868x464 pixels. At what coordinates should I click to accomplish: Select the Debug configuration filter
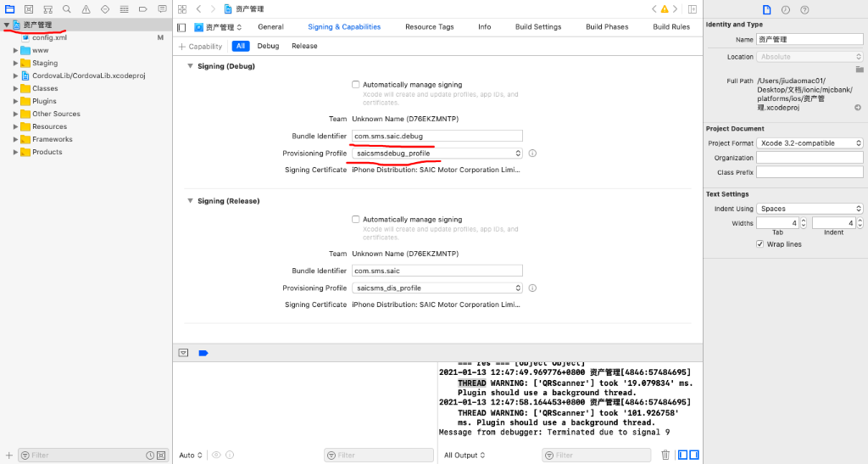click(268, 46)
